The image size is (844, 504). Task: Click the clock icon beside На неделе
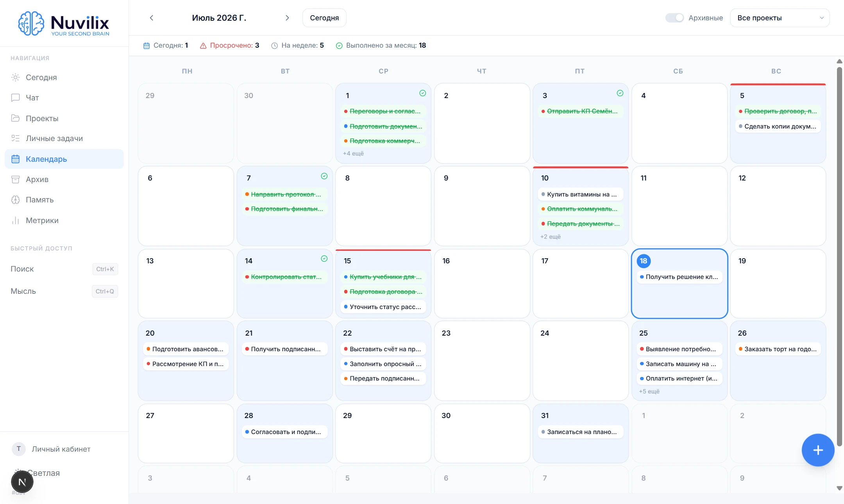tap(275, 46)
